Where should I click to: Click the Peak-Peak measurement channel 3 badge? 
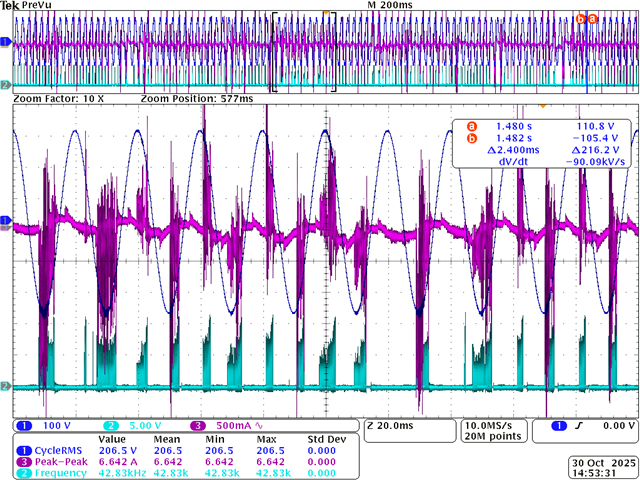24,462
